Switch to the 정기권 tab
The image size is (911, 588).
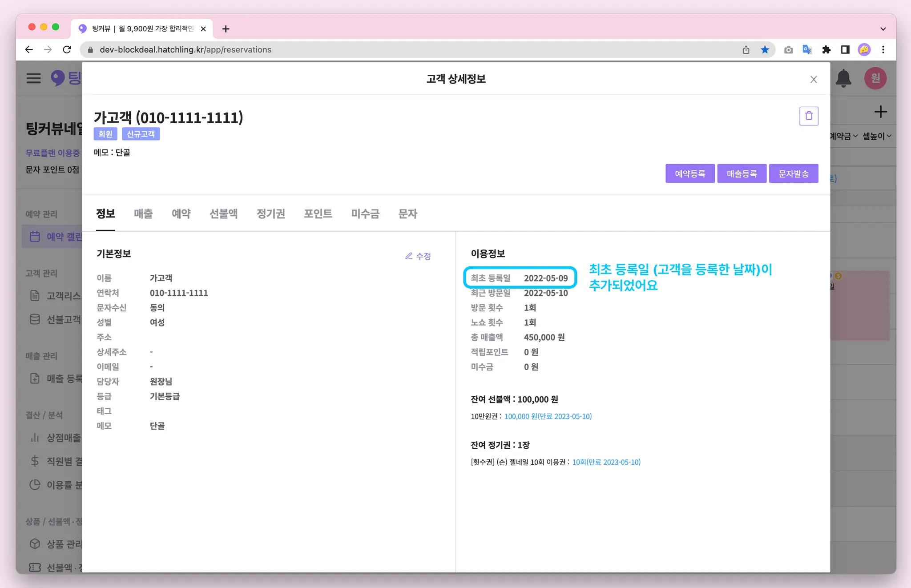point(270,214)
